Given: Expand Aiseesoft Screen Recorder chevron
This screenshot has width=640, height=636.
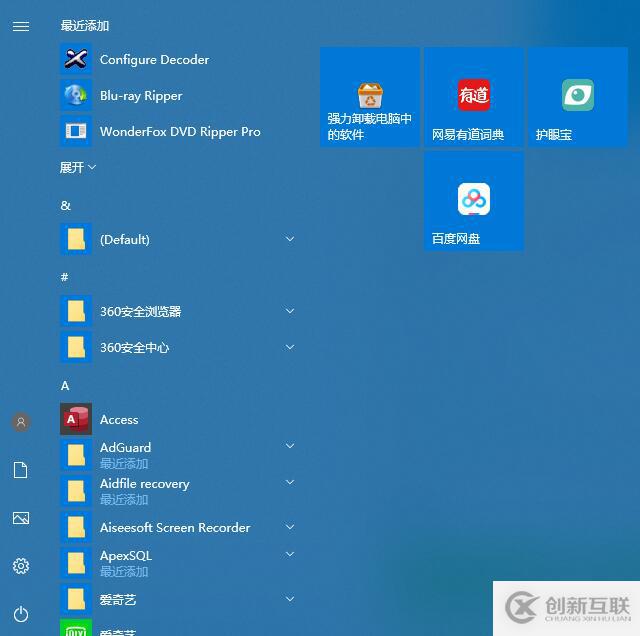Looking at the screenshot, I should point(290,527).
